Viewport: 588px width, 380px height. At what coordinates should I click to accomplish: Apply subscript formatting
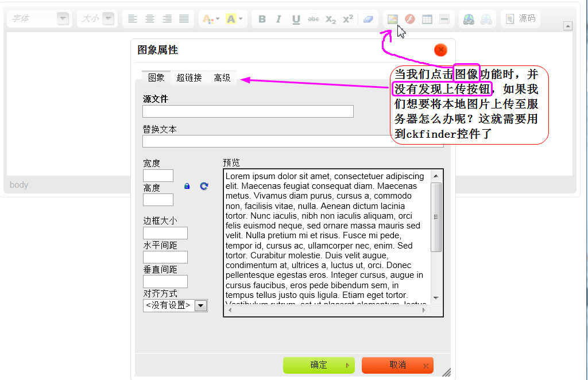[330, 19]
